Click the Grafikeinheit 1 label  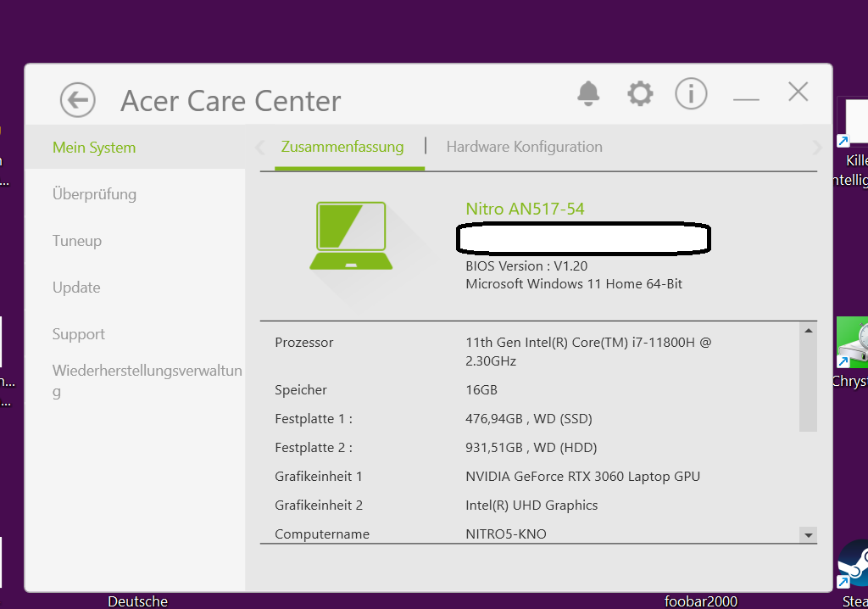(319, 477)
